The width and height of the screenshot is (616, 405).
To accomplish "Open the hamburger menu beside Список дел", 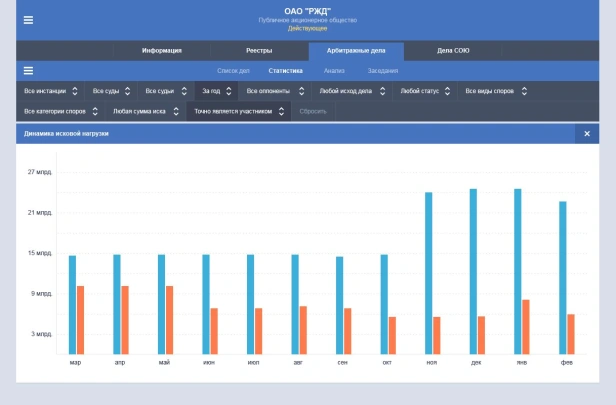I will click(28, 71).
